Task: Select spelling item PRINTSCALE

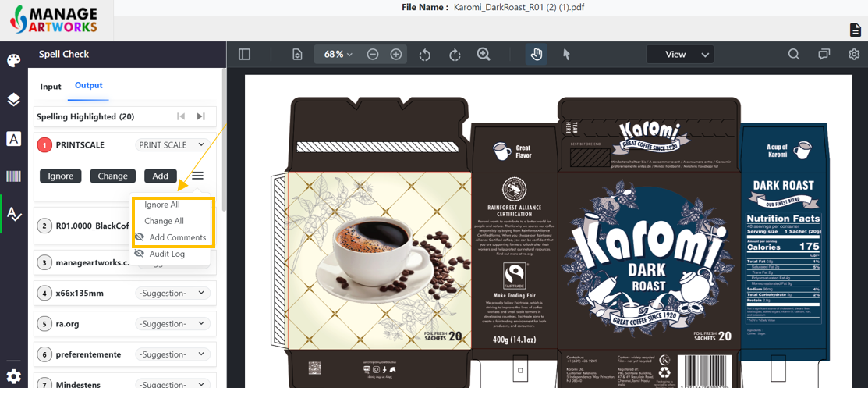Action: coord(80,144)
